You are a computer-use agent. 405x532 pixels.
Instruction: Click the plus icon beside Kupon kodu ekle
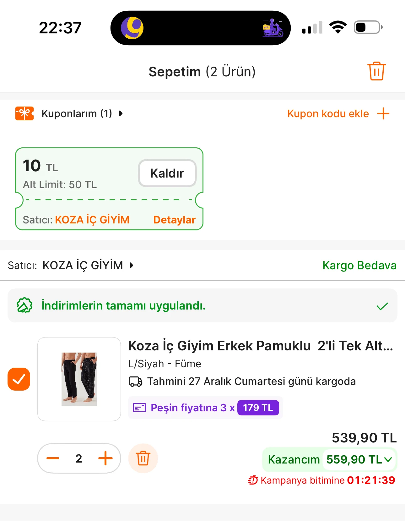pyautogui.click(x=383, y=113)
